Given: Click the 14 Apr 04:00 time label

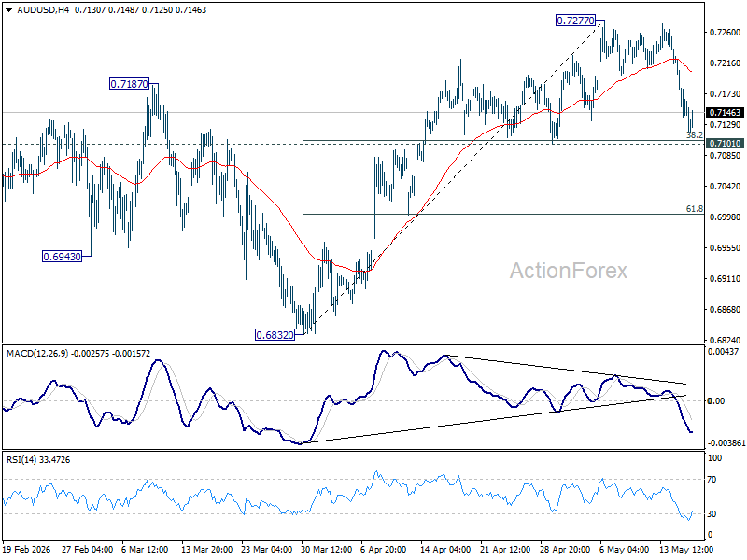Looking at the screenshot, I should point(445,549).
